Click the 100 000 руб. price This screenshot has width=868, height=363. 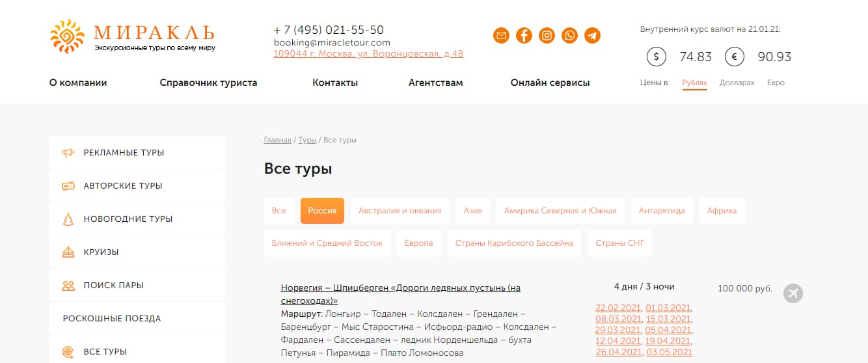click(745, 288)
